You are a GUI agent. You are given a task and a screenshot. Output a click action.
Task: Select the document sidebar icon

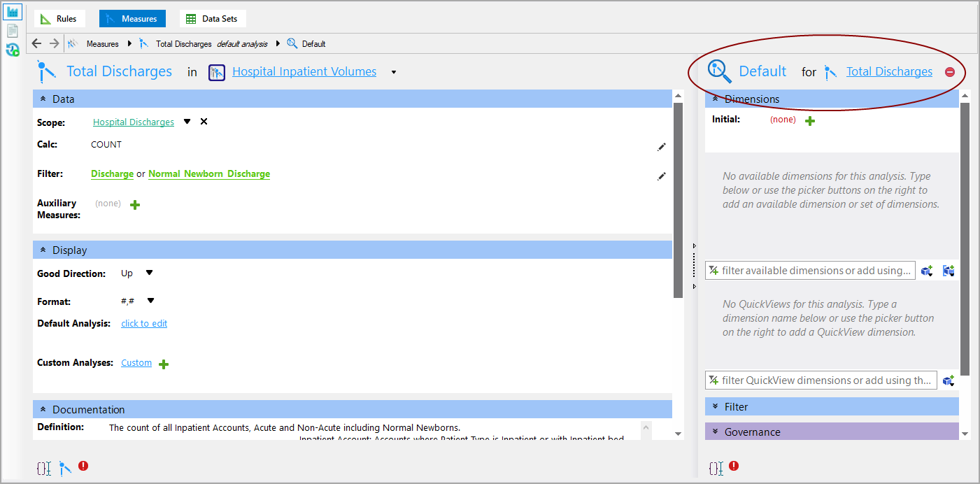tap(11, 30)
